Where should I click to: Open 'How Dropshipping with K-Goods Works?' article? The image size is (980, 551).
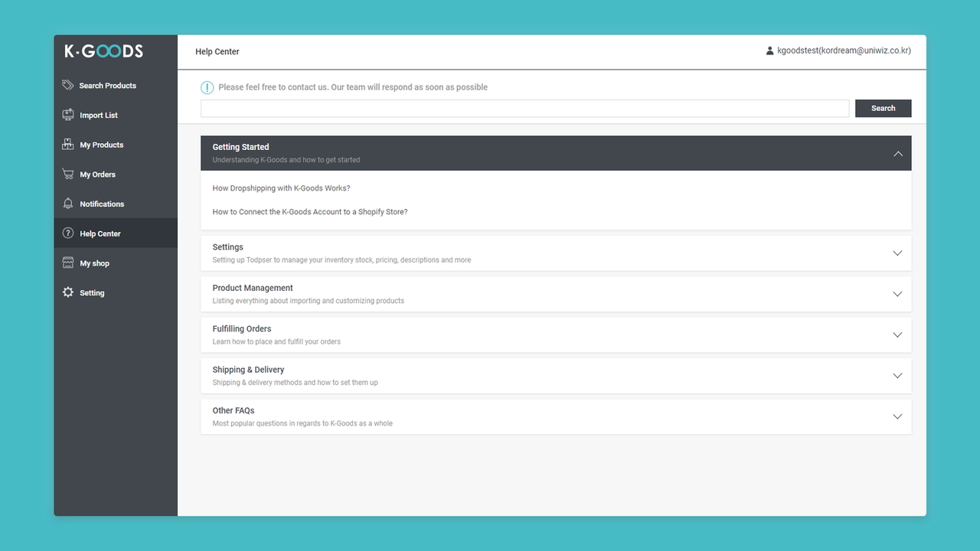click(281, 187)
